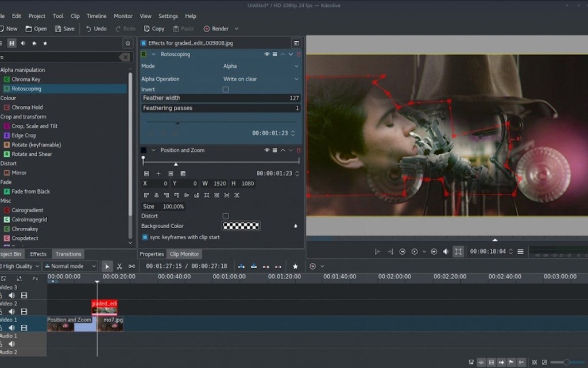Viewport: 588px width, 368px height.
Task: Collapse the Position and Zoom effect panel
Action: 153,150
